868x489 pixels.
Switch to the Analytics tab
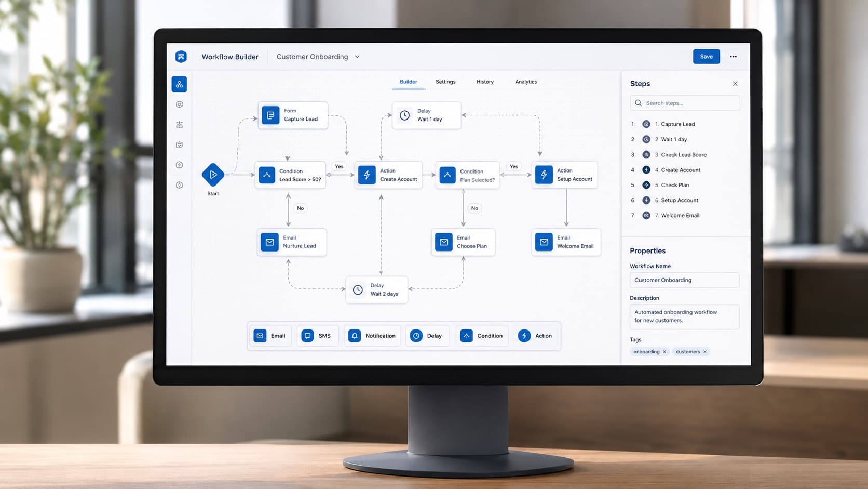click(x=526, y=82)
